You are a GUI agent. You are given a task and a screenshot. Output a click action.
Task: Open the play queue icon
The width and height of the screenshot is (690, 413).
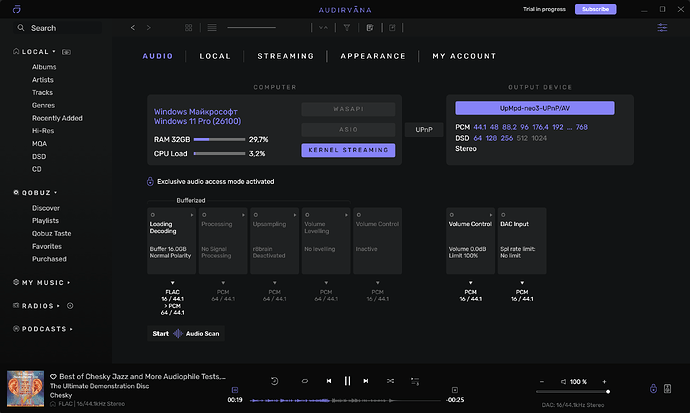click(x=415, y=381)
